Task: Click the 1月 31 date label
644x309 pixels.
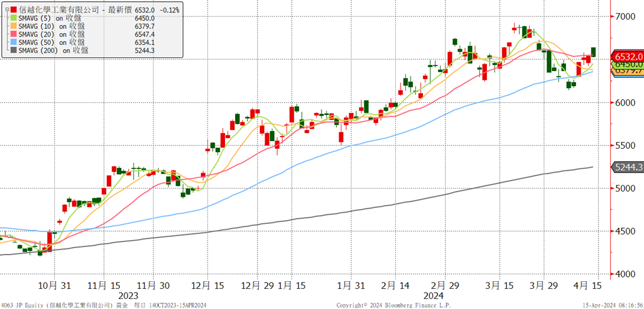Action: tap(351, 285)
